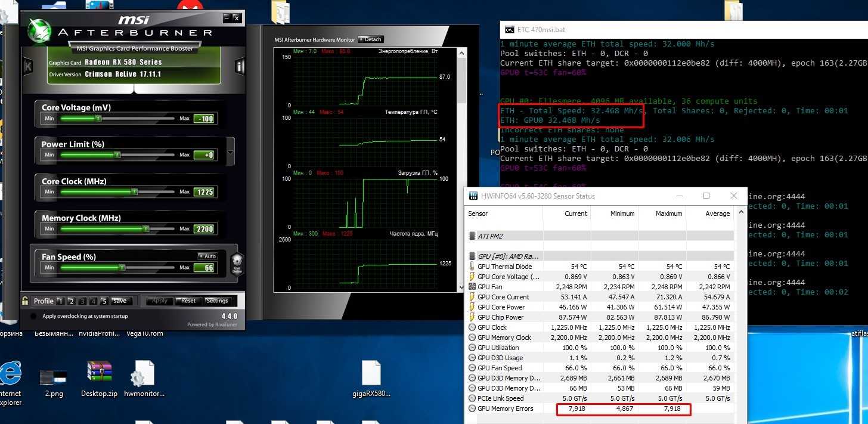Image resolution: width=868 pixels, height=424 pixels.
Task: Select the GPU D3D Usage sensor row
Action: 600,358
